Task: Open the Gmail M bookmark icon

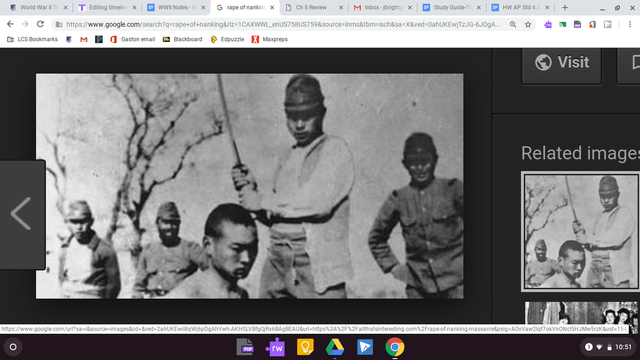Action: (84, 39)
